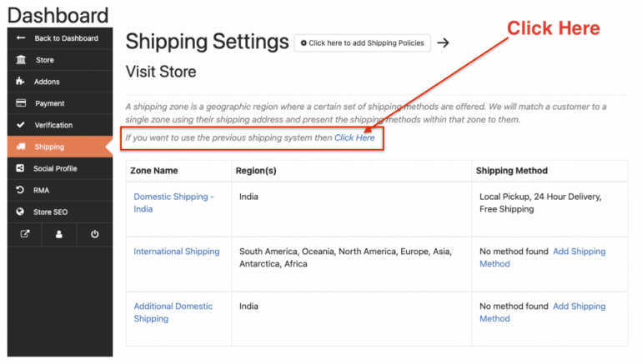Click the Dashboard page title
642x364 pixels.
pyautogui.click(x=58, y=16)
